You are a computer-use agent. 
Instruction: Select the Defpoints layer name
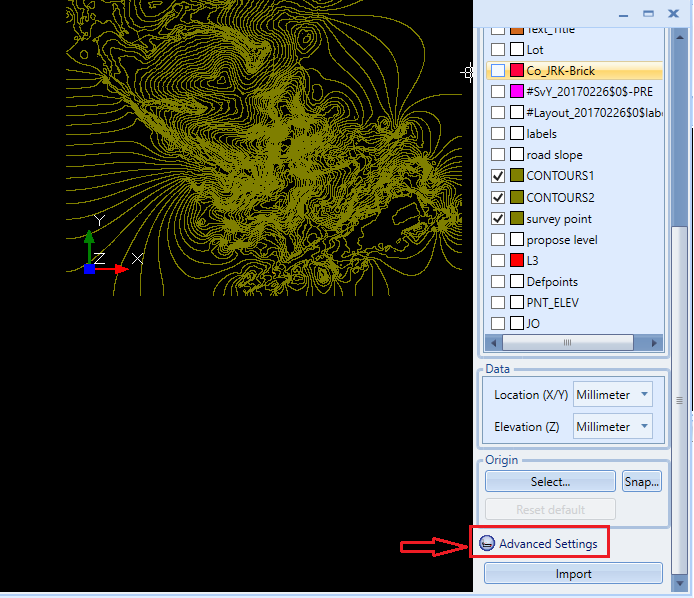(552, 282)
